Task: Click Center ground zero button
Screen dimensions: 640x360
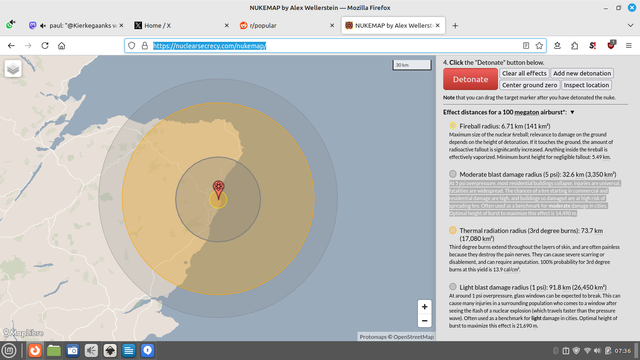Action: click(x=529, y=85)
